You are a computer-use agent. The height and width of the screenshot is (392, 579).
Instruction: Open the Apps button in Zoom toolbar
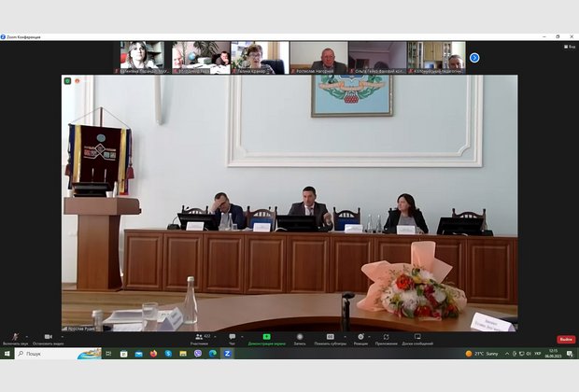[386, 339]
